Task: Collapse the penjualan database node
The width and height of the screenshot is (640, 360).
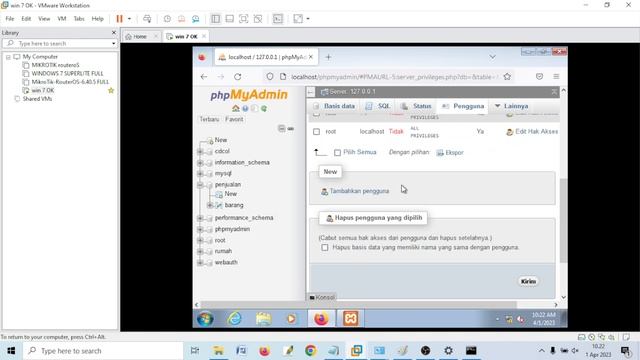Action: pos(200,185)
